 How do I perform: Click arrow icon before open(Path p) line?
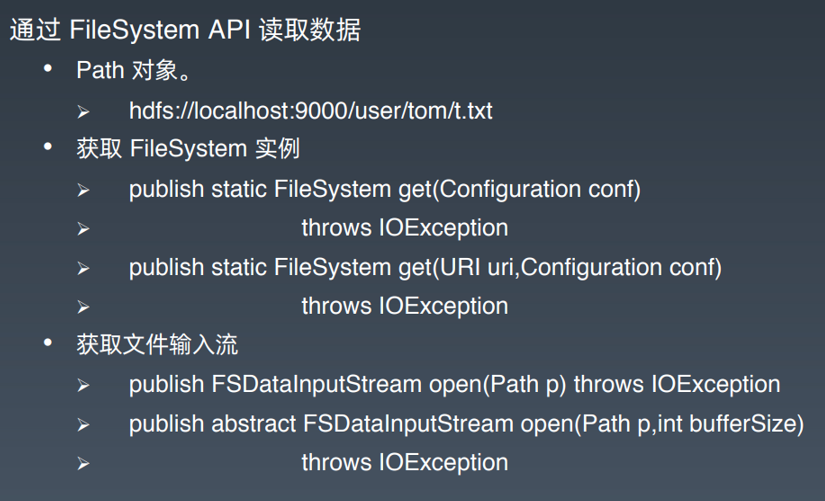(x=83, y=385)
